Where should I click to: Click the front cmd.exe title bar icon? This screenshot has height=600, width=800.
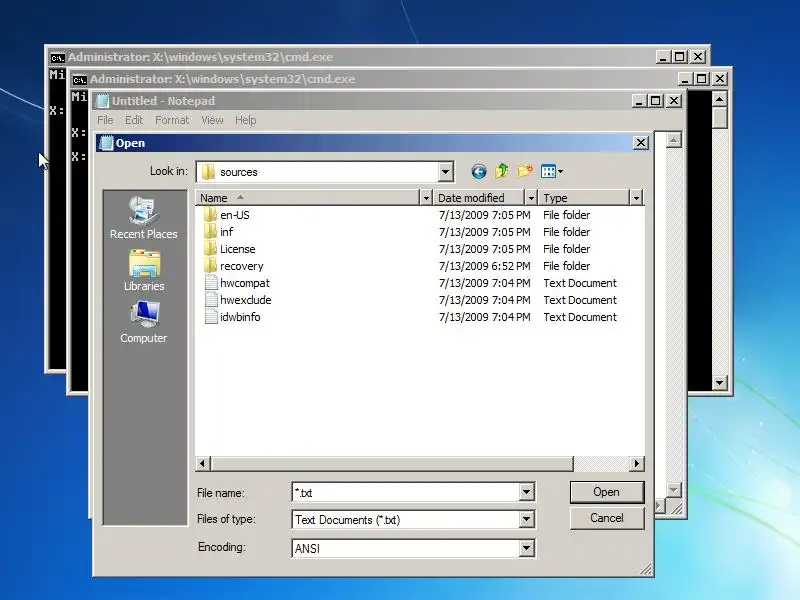[x=79, y=79]
